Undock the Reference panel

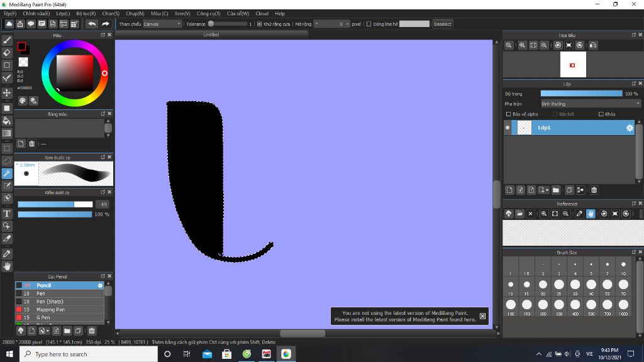pos(634,204)
